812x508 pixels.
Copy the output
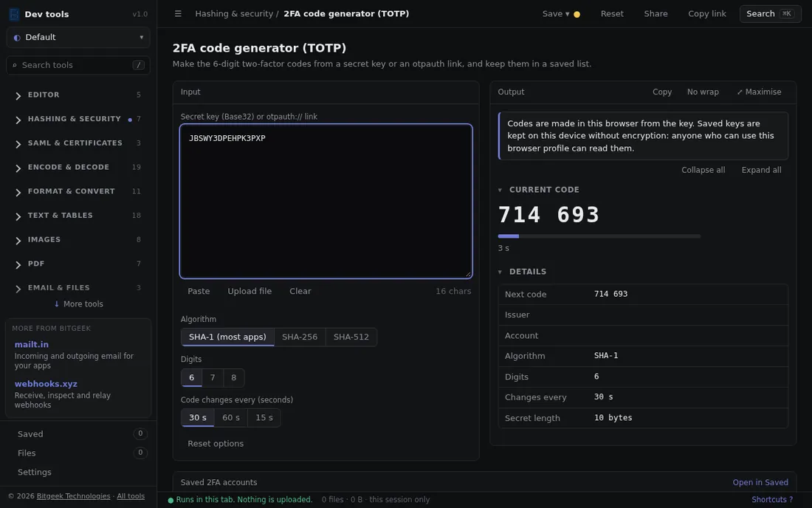click(x=662, y=92)
